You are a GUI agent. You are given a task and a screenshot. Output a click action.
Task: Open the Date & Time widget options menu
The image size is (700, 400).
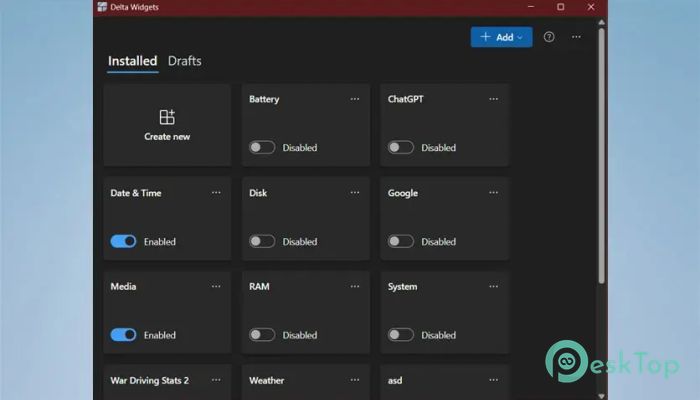(216, 193)
